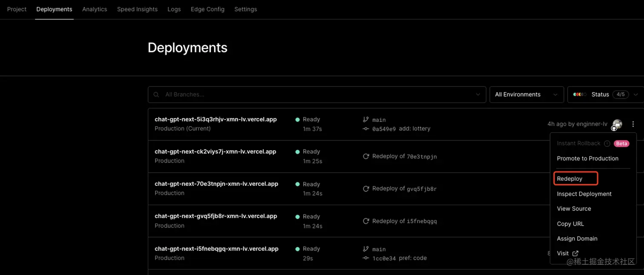The width and height of the screenshot is (644, 275).
Task: Select Redeploy in the context menu
Action: point(569,179)
